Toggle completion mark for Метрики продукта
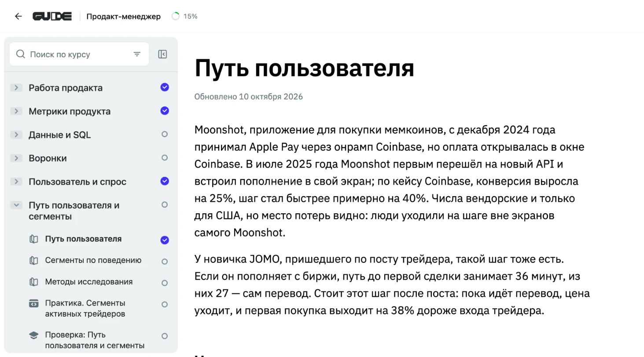644x357 pixels. point(165,111)
